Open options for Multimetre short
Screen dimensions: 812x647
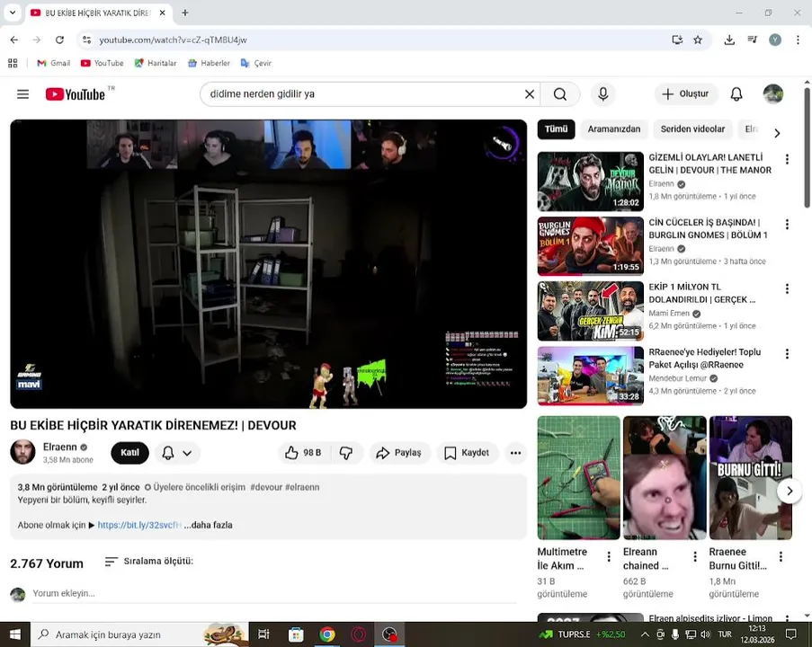point(609,556)
